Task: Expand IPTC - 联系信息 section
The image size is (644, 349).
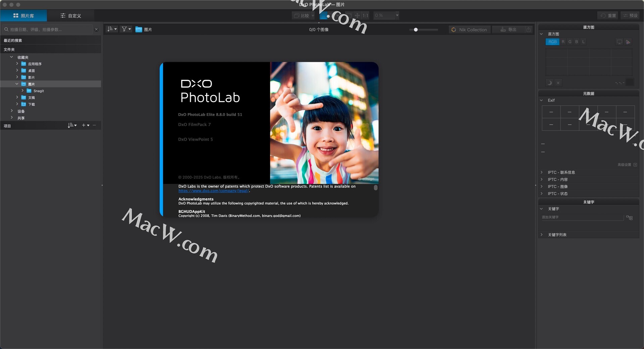Action: click(541, 172)
